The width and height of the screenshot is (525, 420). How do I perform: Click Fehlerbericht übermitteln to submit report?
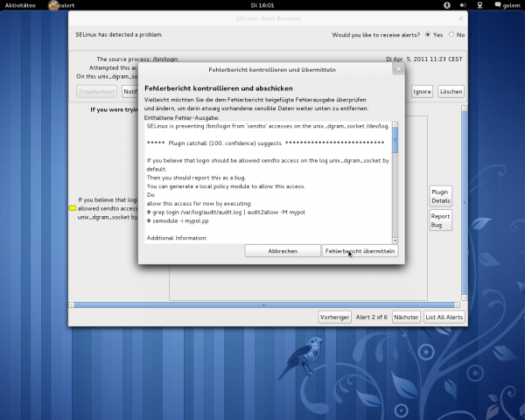pos(360,251)
